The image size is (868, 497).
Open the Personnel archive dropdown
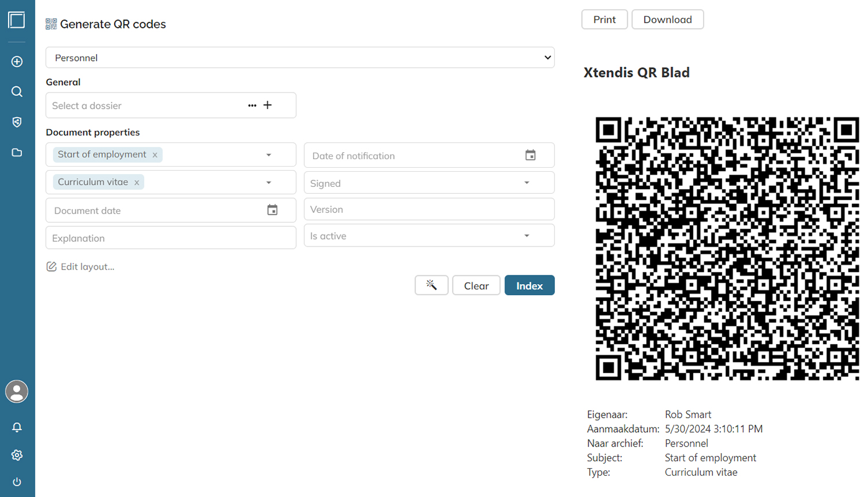[300, 57]
